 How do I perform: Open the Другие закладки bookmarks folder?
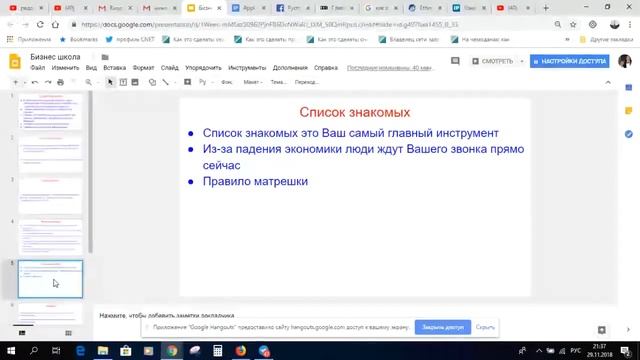(x=607, y=40)
